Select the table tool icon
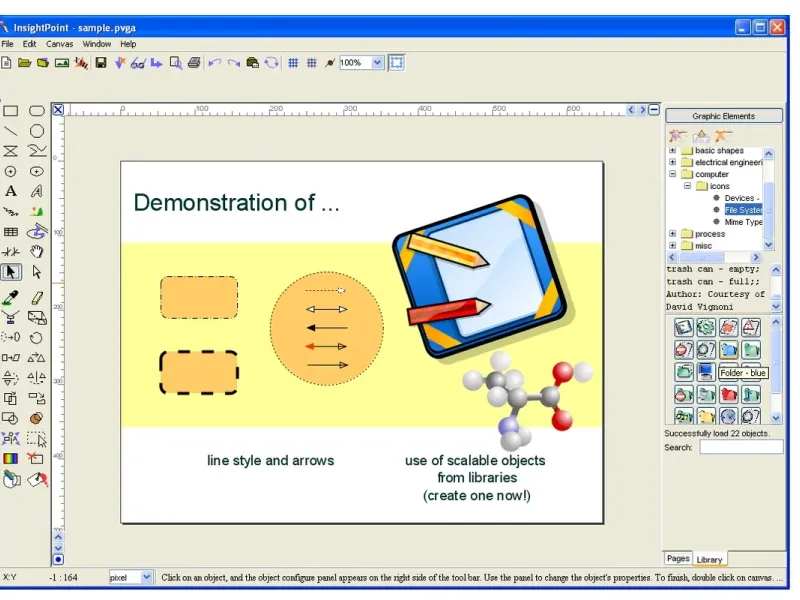 [x=11, y=232]
